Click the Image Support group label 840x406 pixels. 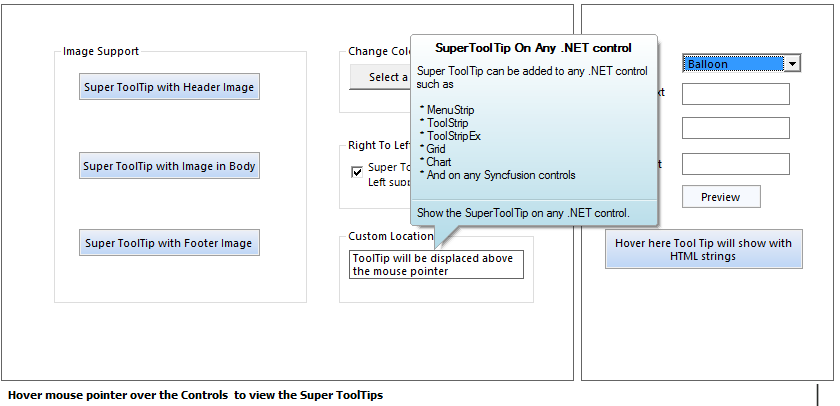pyautogui.click(x=101, y=51)
